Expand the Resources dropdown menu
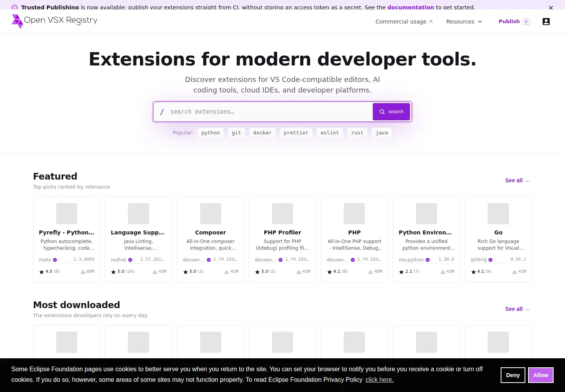The width and height of the screenshot is (565, 392). [x=464, y=22]
